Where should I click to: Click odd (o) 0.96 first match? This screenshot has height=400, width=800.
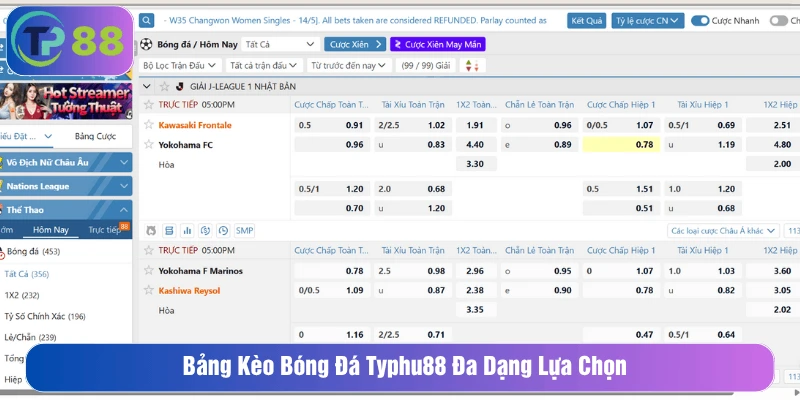[x=540, y=125]
